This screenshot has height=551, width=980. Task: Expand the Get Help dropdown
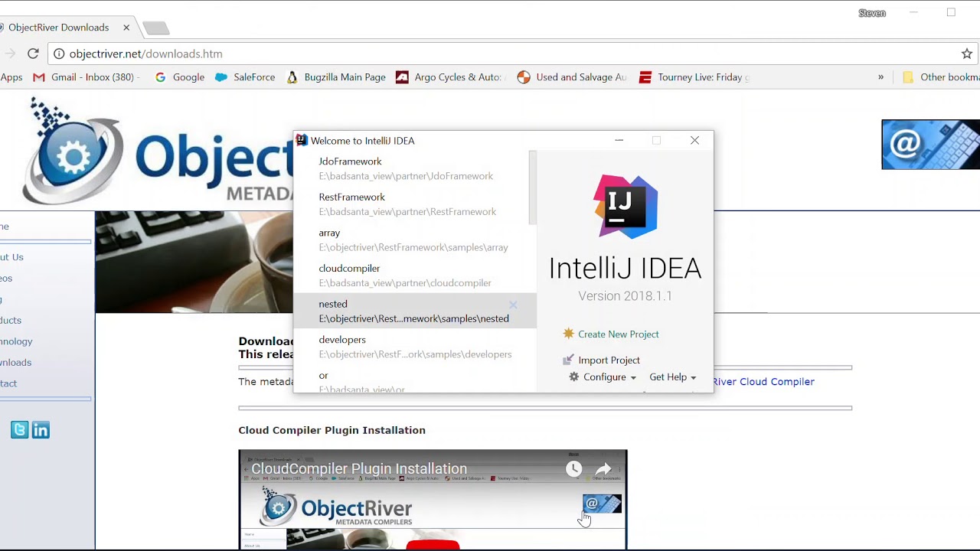(673, 377)
